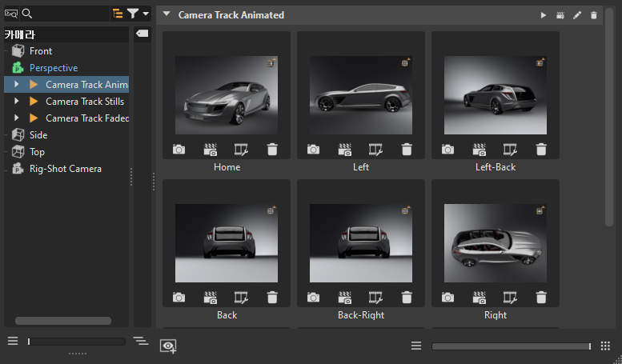The height and width of the screenshot is (364, 622).
Task: Click the camera icon under Left thumbnail
Action: coord(313,150)
